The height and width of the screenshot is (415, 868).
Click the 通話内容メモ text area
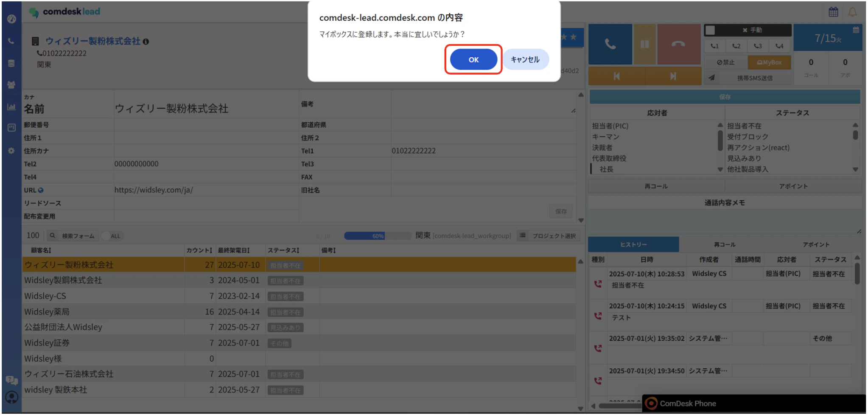(725, 222)
